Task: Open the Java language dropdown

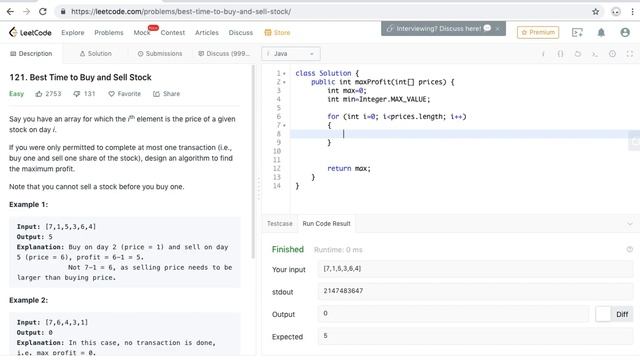Action: pyautogui.click(x=291, y=54)
